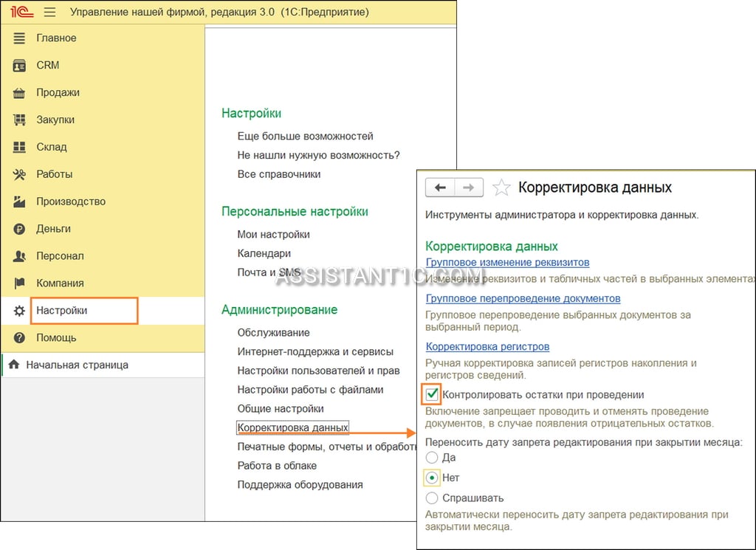The height and width of the screenshot is (550, 756).
Task: Open Групповое изменение реквизитов link
Action: point(507,263)
